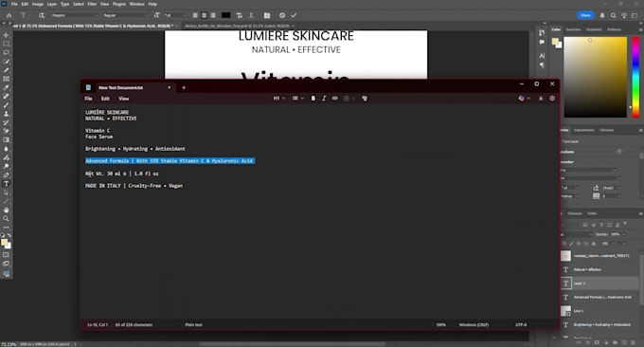
Task: Click hue slider in Color panel
Action: (635, 77)
